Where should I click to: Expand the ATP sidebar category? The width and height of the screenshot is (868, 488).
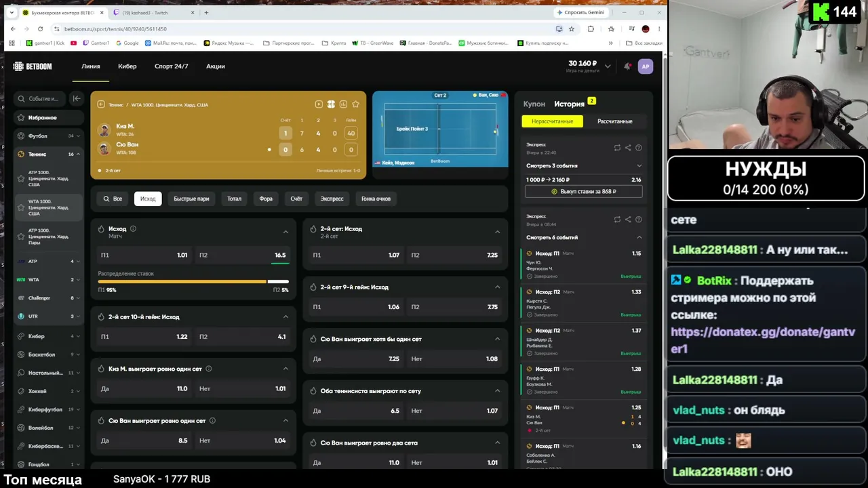78,262
